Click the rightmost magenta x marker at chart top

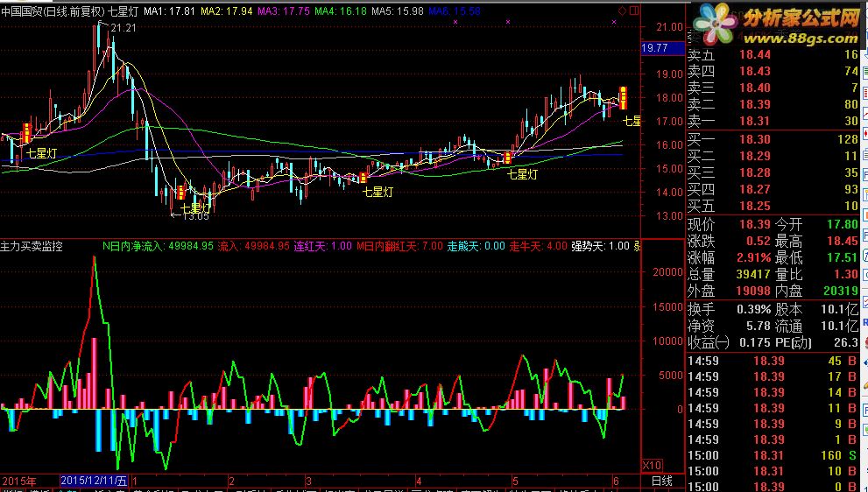point(615,22)
